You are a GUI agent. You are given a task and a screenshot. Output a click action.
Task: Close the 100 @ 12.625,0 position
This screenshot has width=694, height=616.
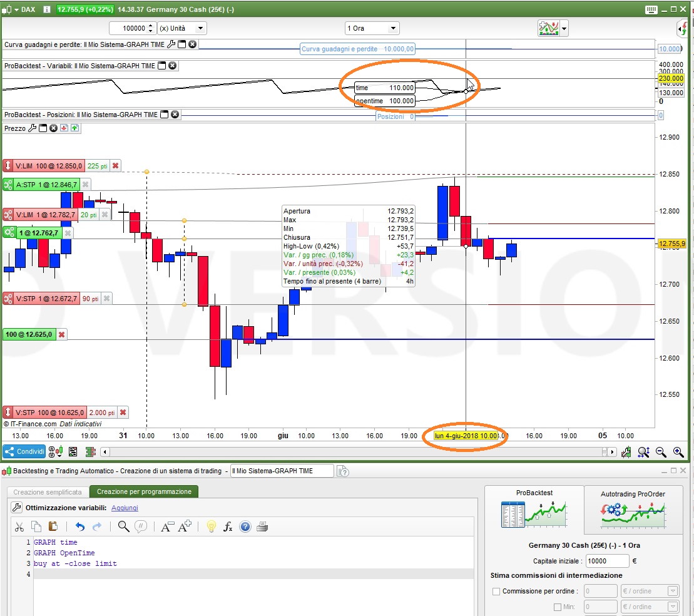[62, 334]
